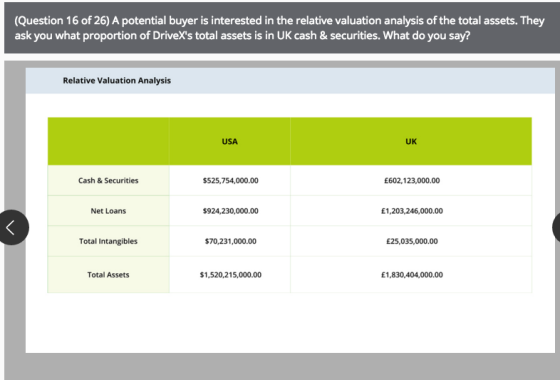This screenshot has width=560, height=380.
Task: Click the £1,203,246,000.00 cell
Action: point(411,211)
